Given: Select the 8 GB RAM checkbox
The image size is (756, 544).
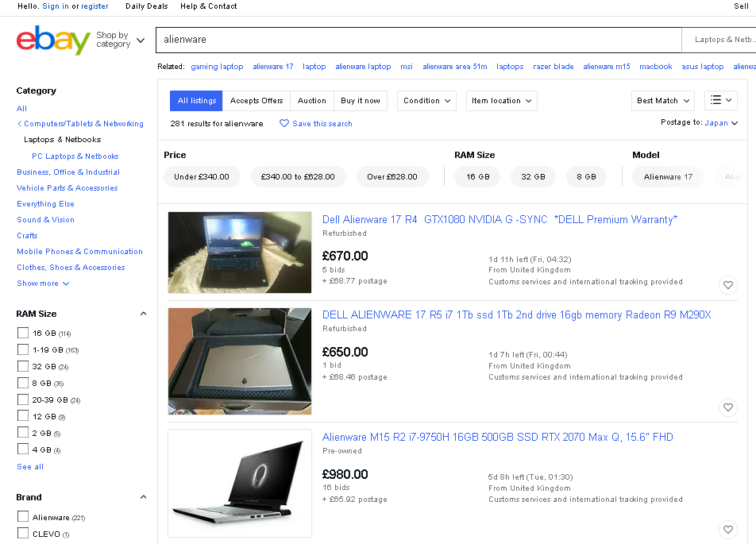Looking at the screenshot, I should click(x=23, y=383).
